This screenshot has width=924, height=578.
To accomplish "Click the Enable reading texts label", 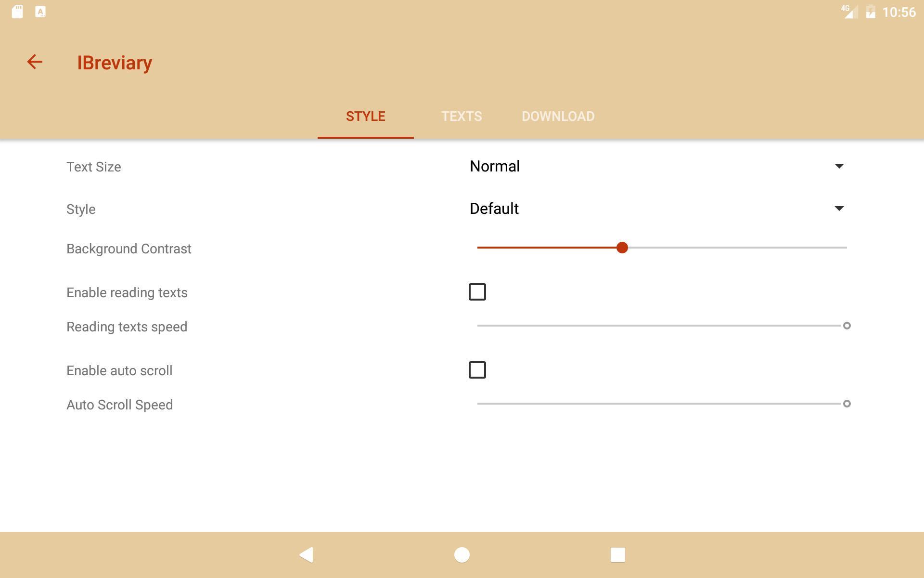I will pyautogui.click(x=127, y=293).
